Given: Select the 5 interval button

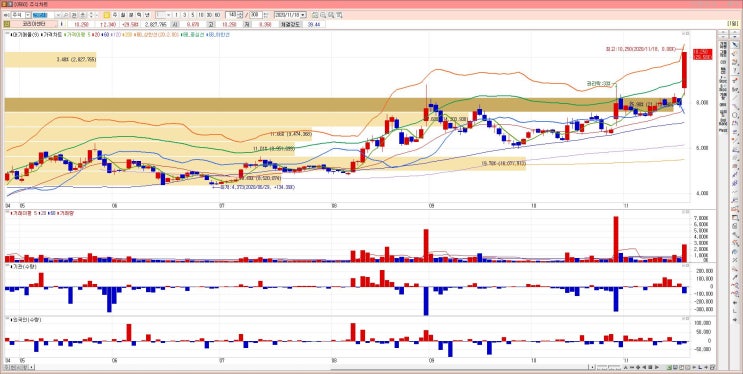Looking at the screenshot, I should [192, 15].
